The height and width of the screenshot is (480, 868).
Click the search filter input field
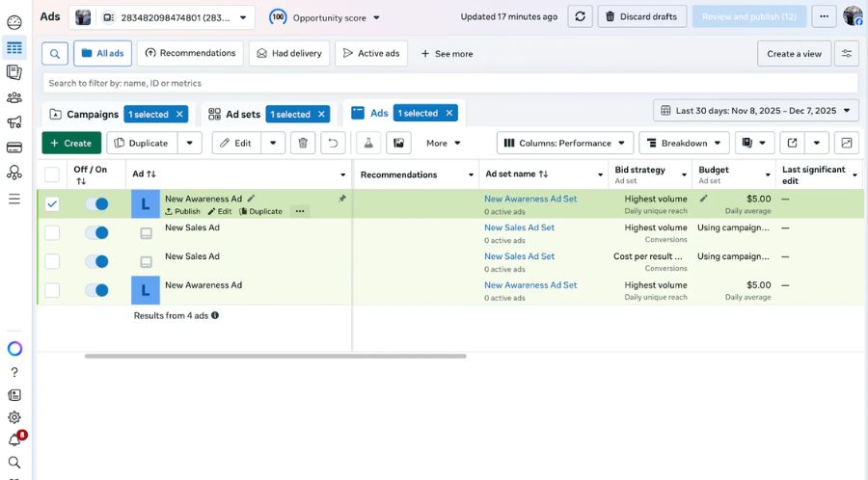(450, 84)
